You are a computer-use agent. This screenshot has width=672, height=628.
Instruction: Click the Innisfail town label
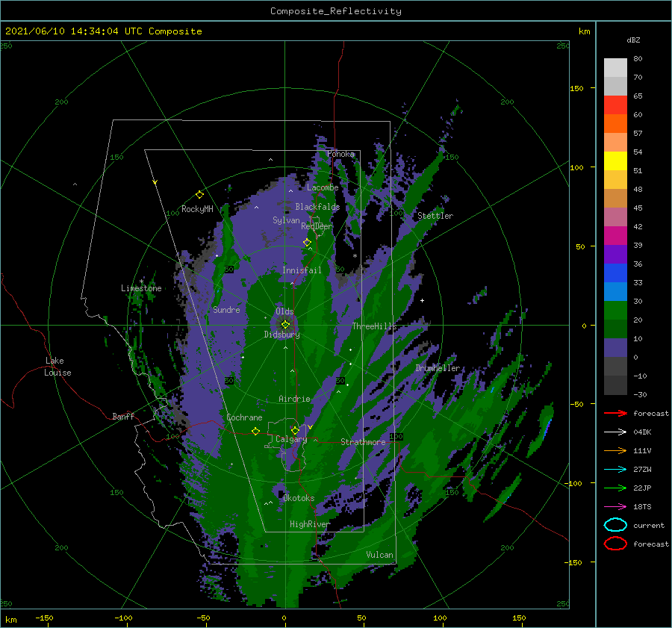tap(302, 270)
